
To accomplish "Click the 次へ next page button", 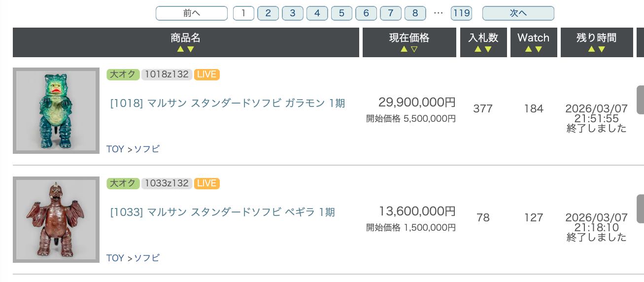I will coord(518,13).
